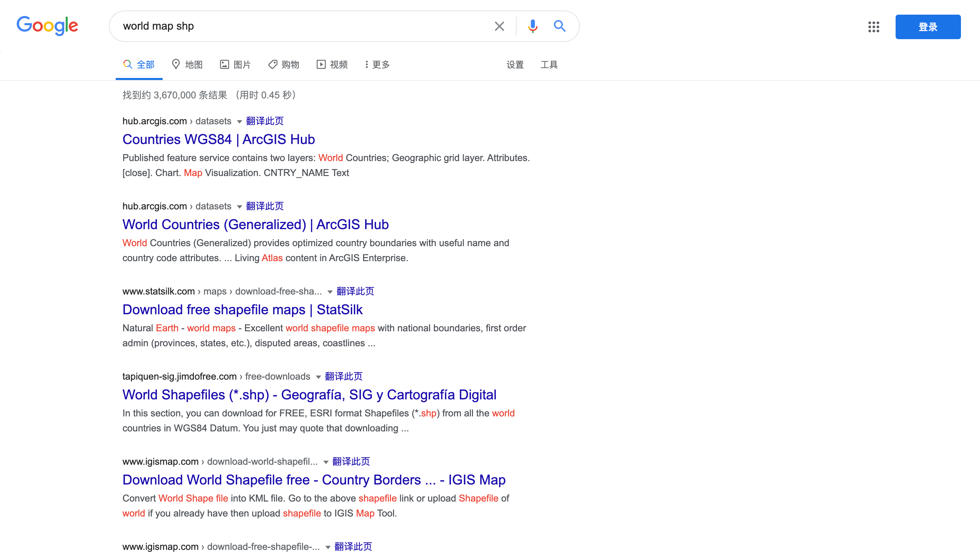
Task: Expand dropdown arrow for Countries WGS84 result
Action: pyautogui.click(x=239, y=122)
